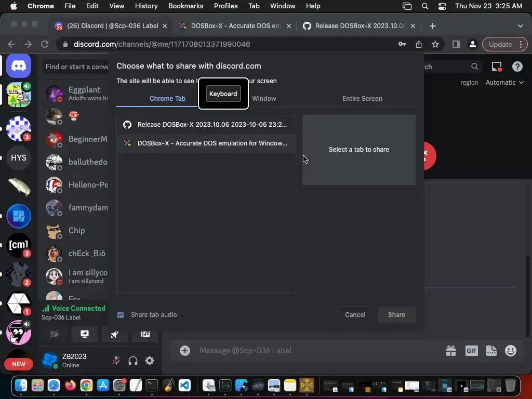
Task: Select DOSBox-X Accurate DOS emulation entry
Action: coord(206,143)
